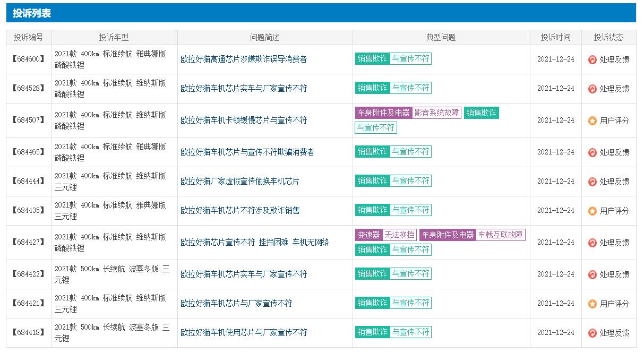
Task: Click complaint number 【684507】
Action: tap(29, 120)
